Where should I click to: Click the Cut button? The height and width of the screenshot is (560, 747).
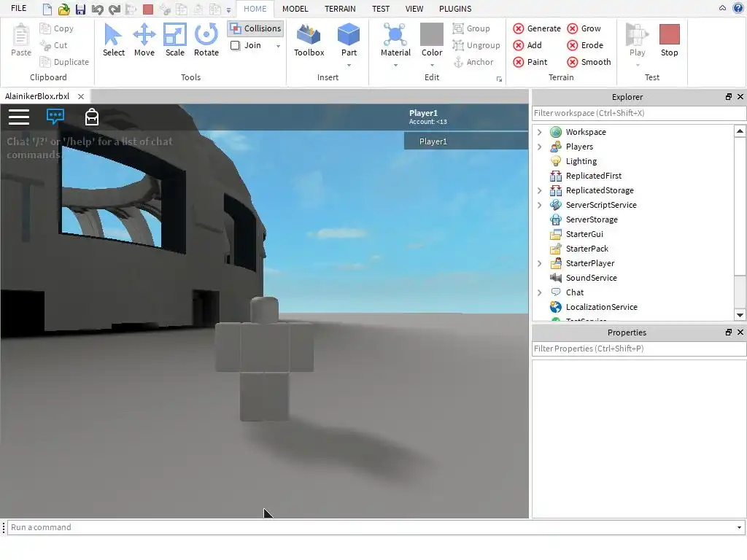pos(54,45)
